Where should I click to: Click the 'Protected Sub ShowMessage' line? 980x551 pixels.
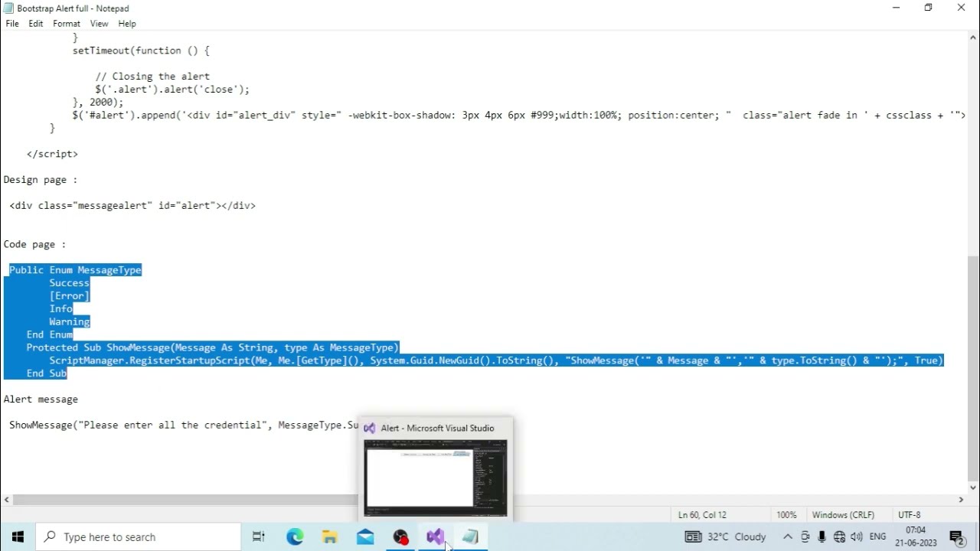213,347
